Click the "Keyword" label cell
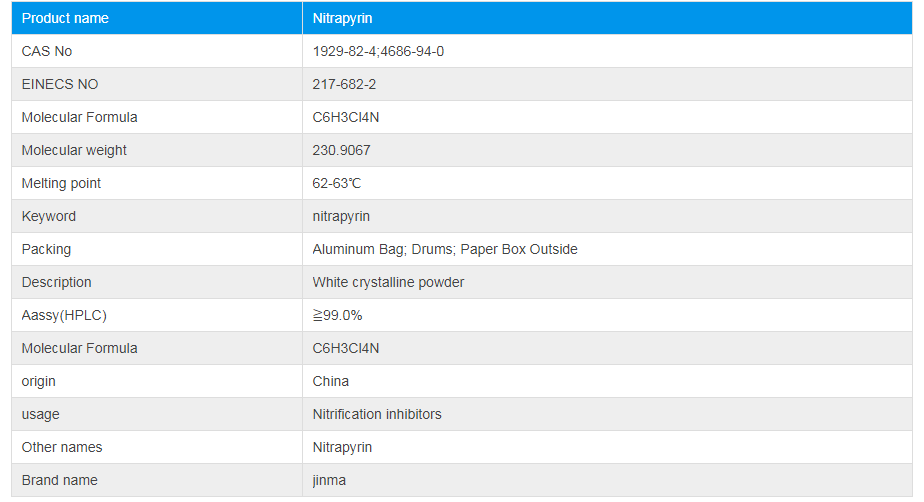924x502 pixels. tap(49, 216)
